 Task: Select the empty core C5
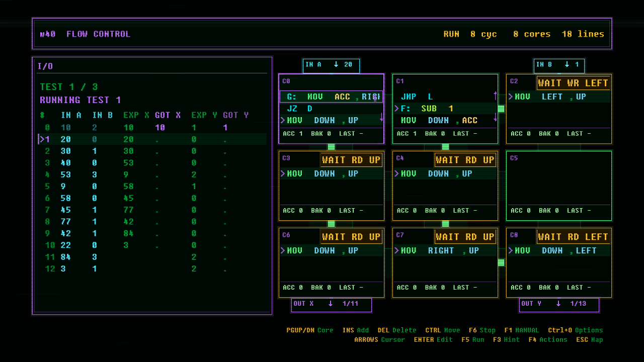point(559,186)
